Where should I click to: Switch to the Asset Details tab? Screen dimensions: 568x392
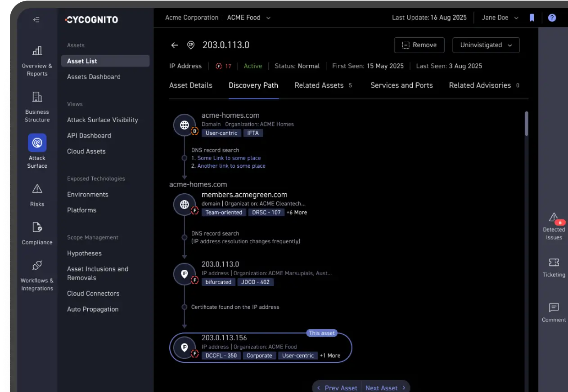click(191, 85)
